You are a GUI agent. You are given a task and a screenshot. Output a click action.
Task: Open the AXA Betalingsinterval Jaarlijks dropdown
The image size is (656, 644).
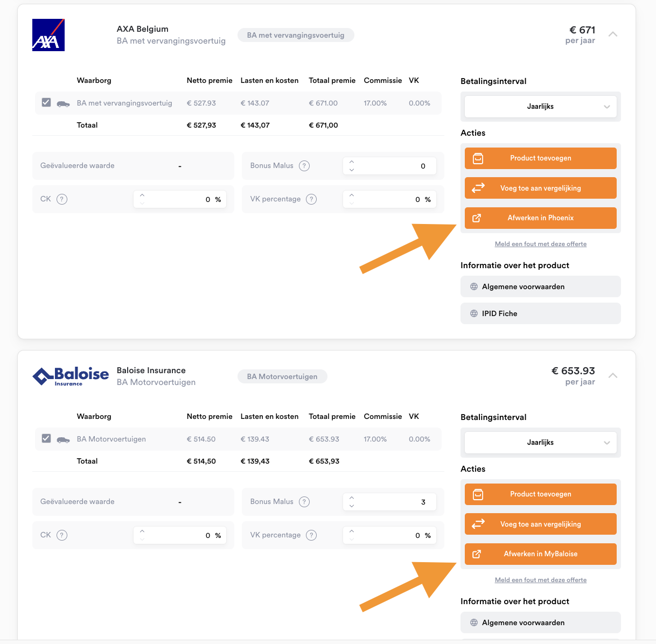point(541,107)
